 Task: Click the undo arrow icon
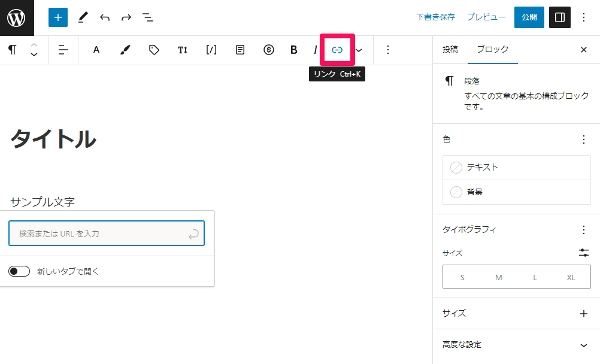pos(105,17)
